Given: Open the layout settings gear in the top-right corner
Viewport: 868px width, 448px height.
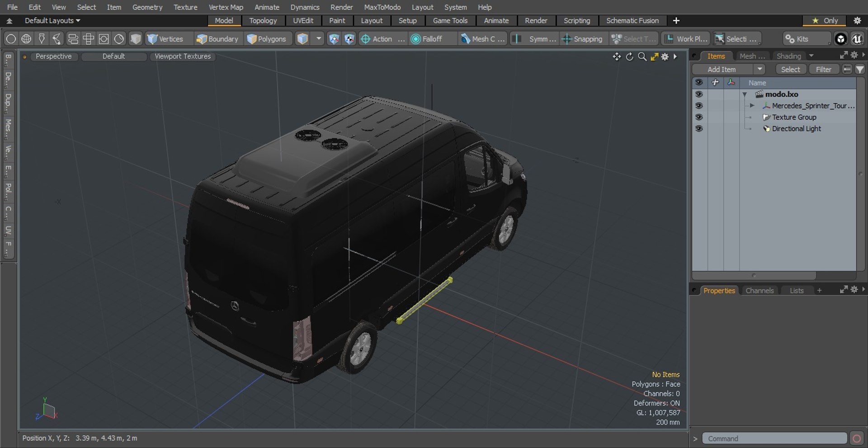Looking at the screenshot, I should (x=857, y=20).
